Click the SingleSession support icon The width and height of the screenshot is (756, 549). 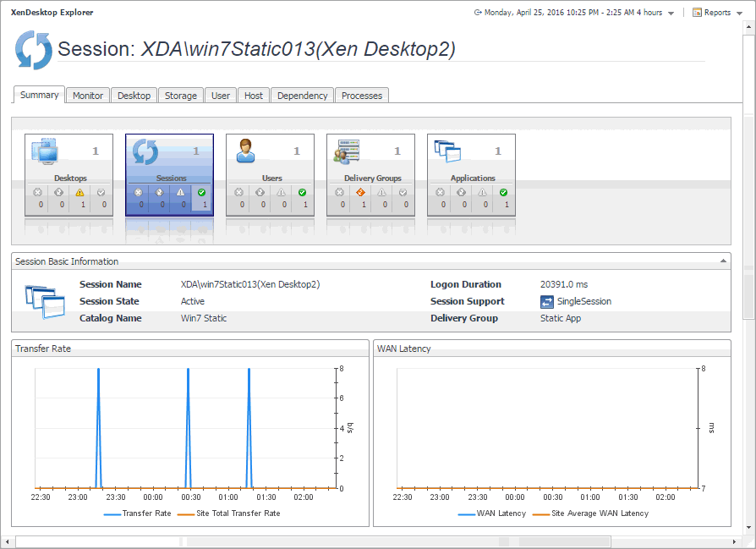[x=547, y=302]
